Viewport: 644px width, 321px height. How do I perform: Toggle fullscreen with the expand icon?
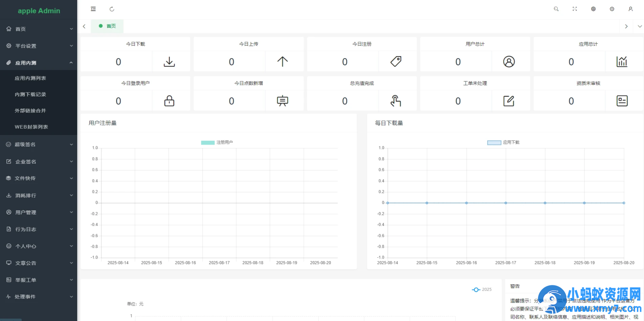pos(575,9)
